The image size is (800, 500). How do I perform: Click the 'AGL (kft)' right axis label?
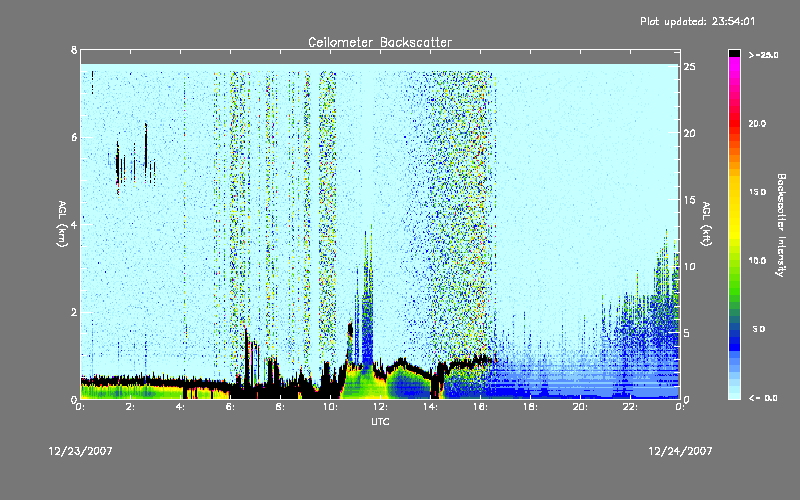[x=706, y=224]
